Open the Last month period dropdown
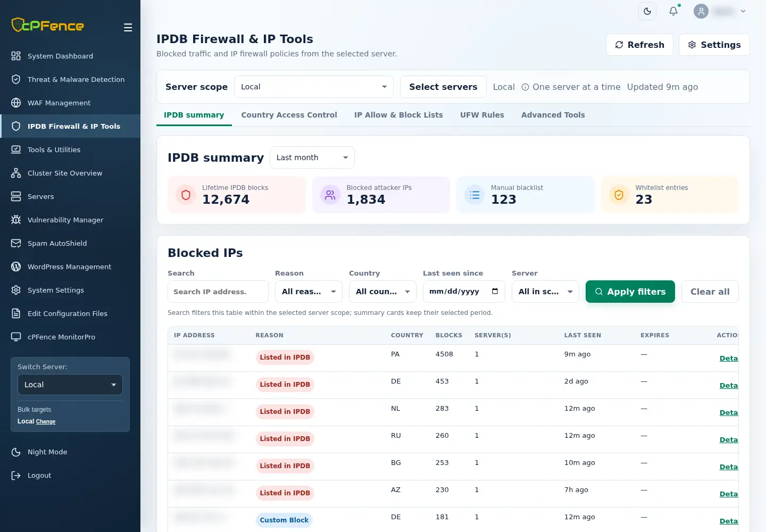This screenshot has height=532, width=766. coord(312,157)
